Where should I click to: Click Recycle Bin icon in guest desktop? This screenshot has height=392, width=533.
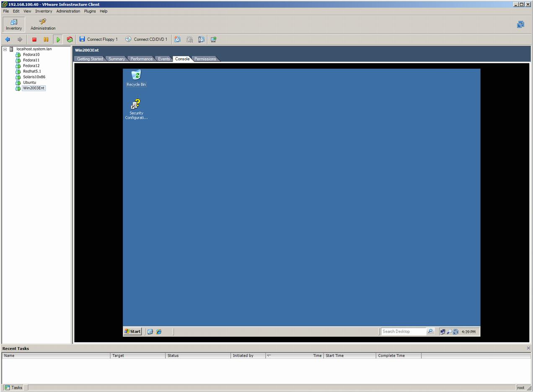[136, 78]
